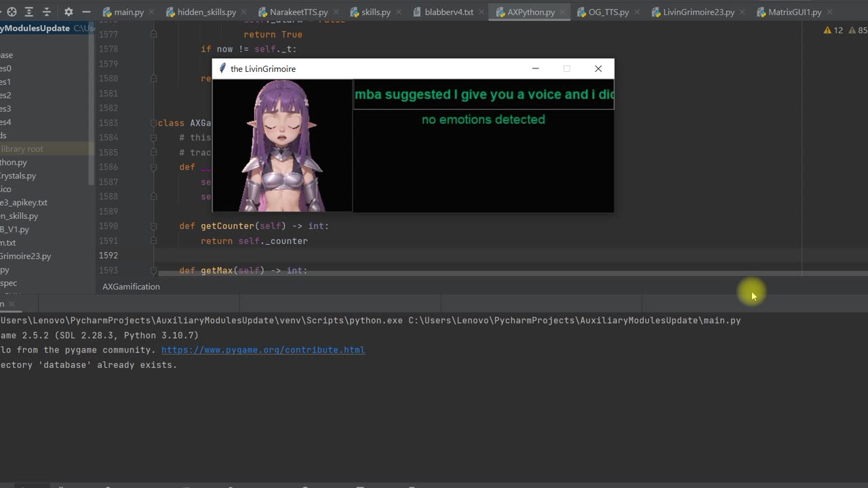Image resolution: width=868 pixels, height=488 pixels.
Task: Select the file ending 'B_V1.py' in Project tree
Action: pyautogui.click(x=15, y=230)
